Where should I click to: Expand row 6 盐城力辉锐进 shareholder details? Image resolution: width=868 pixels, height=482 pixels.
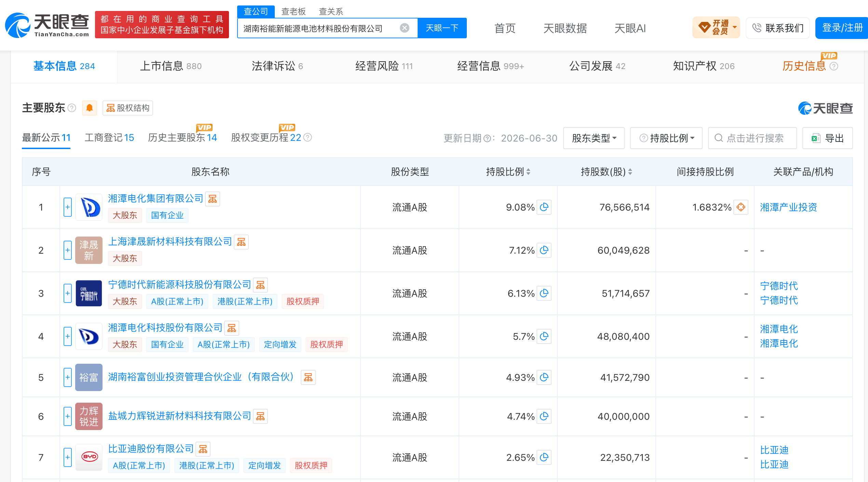[68, 416]
